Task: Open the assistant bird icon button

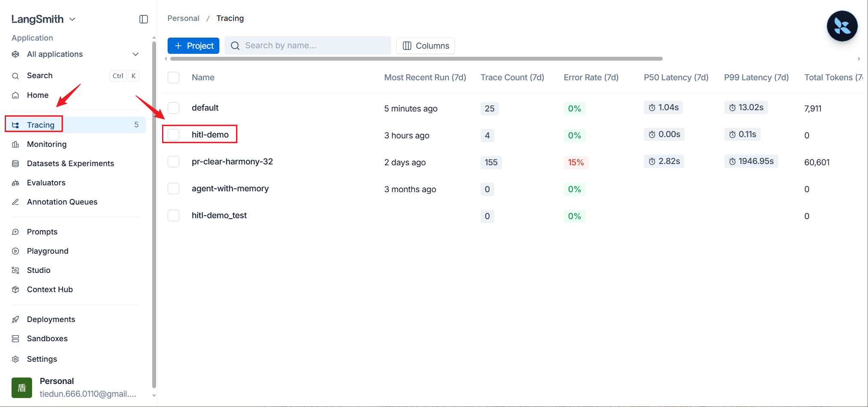Action: [x=842, y=26]
